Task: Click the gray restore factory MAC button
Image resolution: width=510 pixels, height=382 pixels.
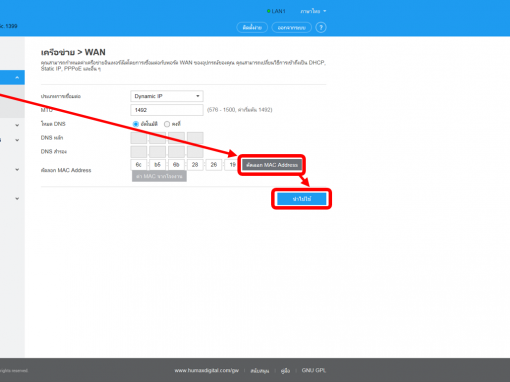Action: tap(159, 176)
